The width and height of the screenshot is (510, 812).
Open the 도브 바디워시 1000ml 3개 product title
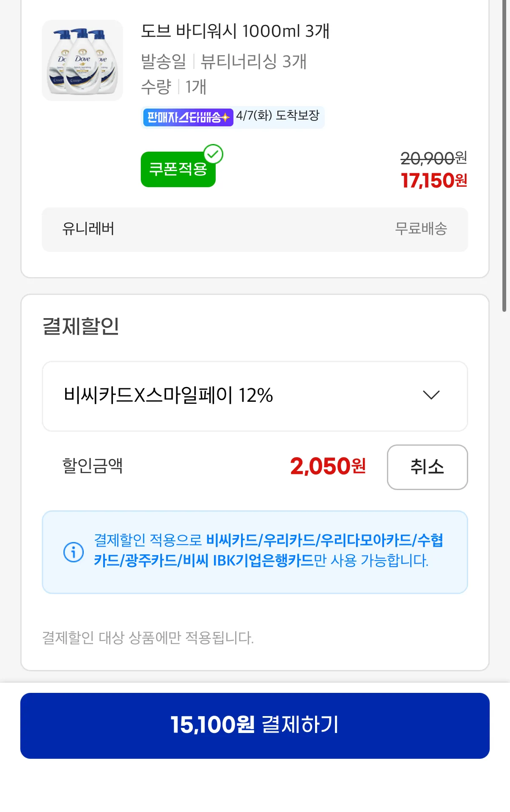click(235, 31)
